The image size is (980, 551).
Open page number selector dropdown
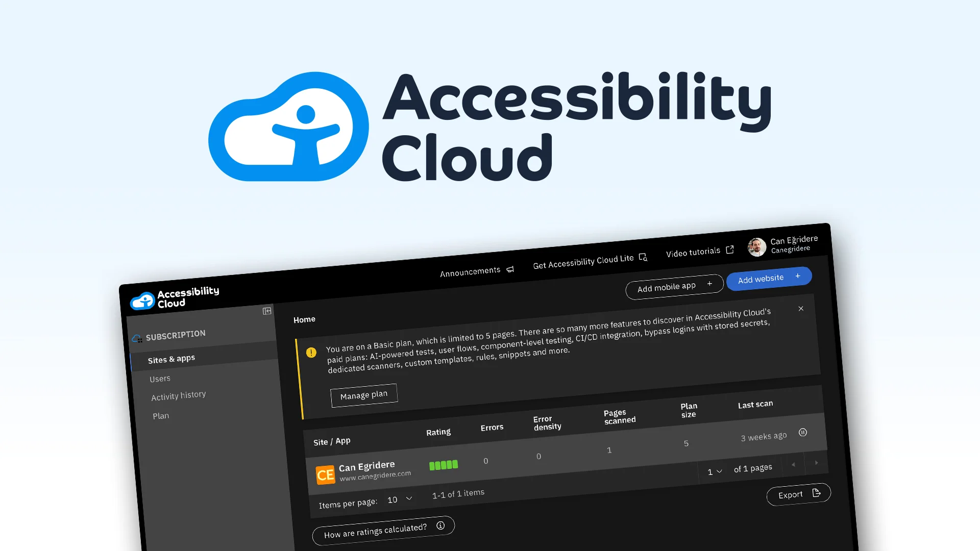pyautogui.click(x=715, y=472)
